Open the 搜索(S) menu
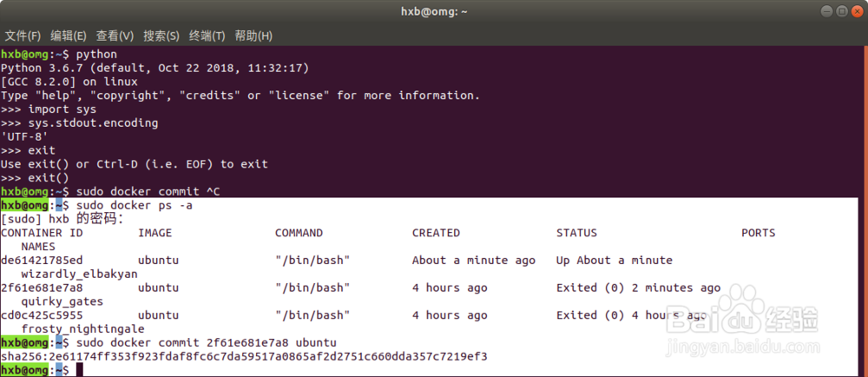Screen dimensions: 868x377 161,36
